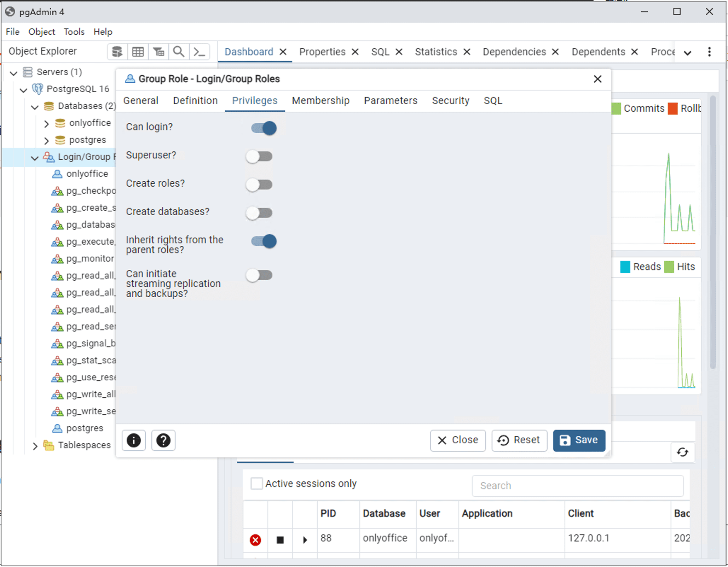This screenshot has width=728, height=567.
Task: Click the Query Tool toolbar icon
Action: [x=117, y=52]
